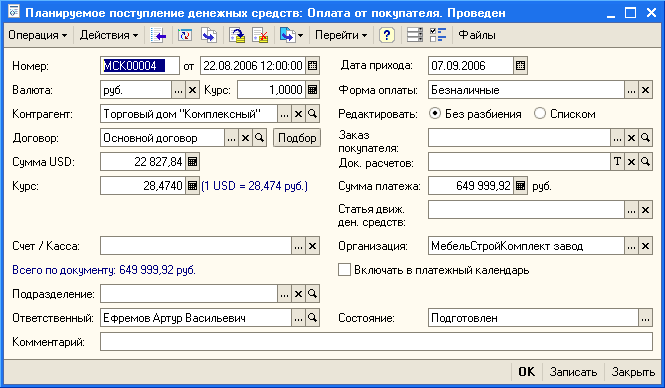Open selection list for Заказ покупателя

pos(618,138)
